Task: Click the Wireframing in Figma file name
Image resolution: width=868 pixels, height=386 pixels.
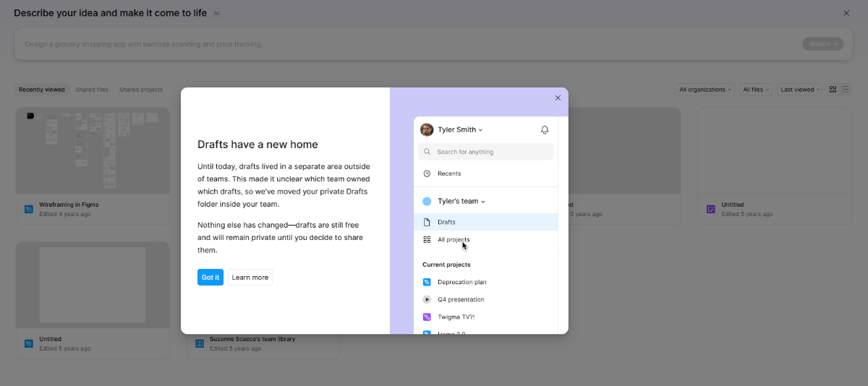Action: [69, 205]
